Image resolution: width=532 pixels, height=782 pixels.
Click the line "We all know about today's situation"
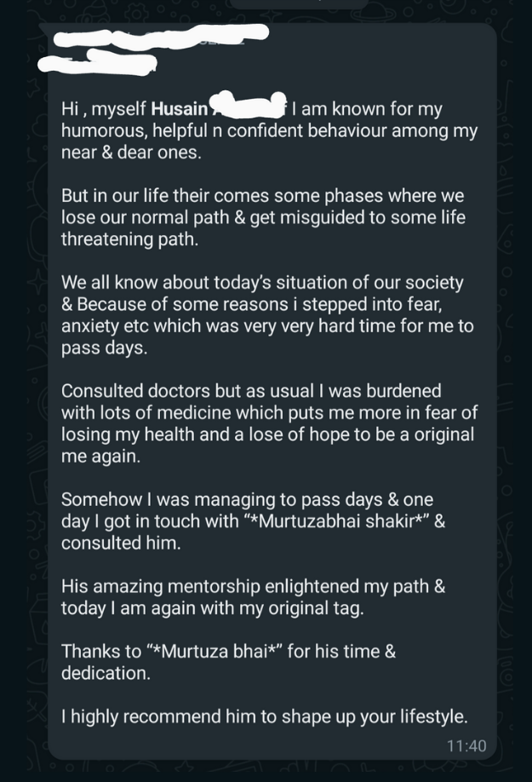tap(262, 282)
